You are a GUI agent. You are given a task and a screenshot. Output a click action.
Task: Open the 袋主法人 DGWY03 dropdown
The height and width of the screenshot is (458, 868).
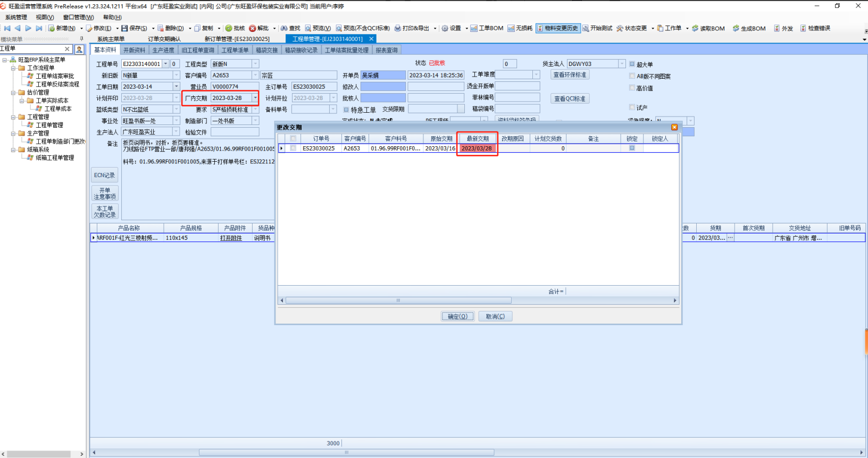(x=622, y=64)
